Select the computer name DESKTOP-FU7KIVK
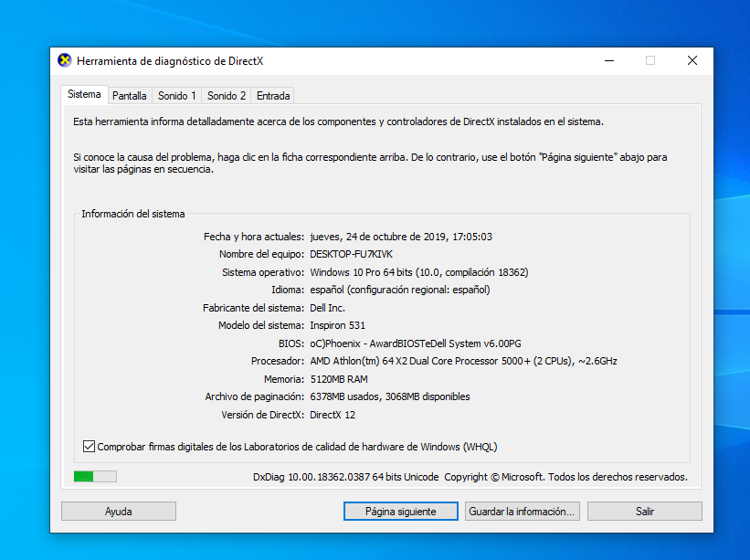Image resolution: width=750 pixels, height=560 pixels. tap(351, 254)
